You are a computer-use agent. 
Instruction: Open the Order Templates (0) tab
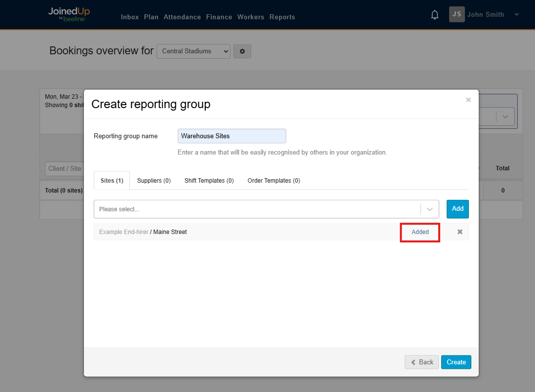coord(273,181)
